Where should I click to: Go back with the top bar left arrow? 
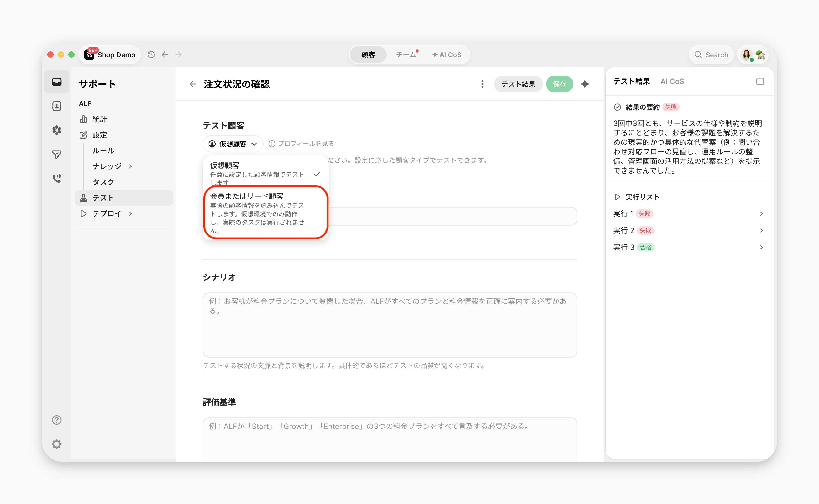coord(165,55)
